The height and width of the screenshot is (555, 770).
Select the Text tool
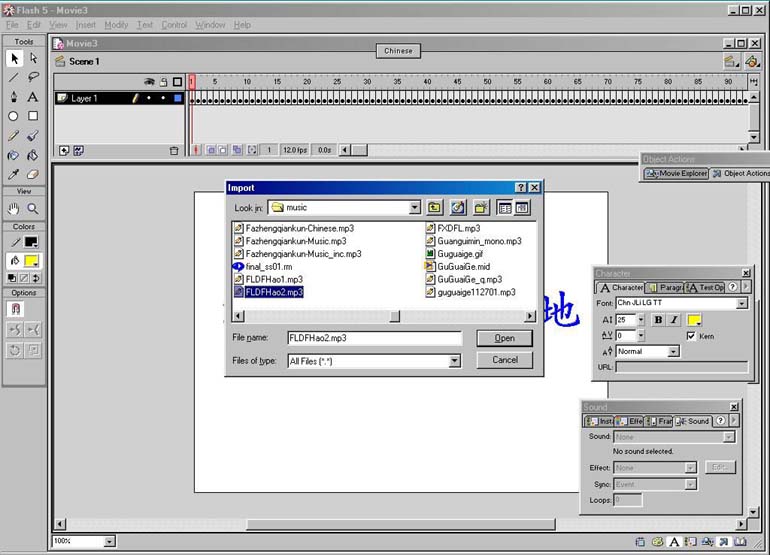click(33, 97)
